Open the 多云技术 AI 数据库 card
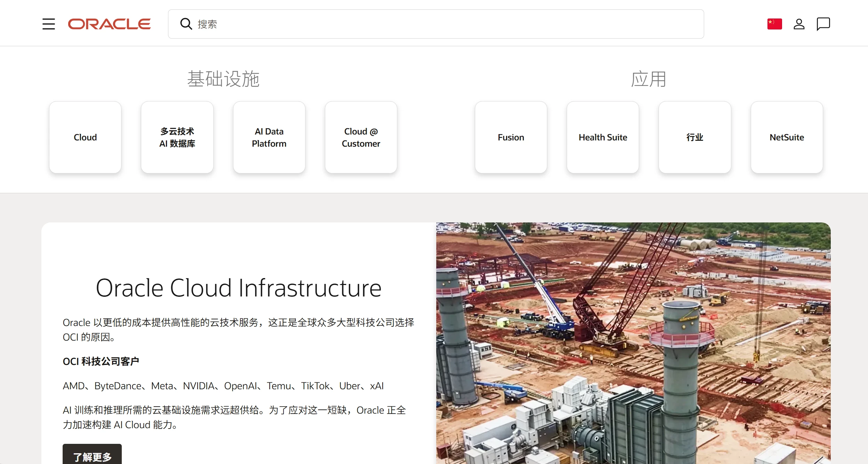Viewport: 868px width, 464px height. [177, 137]
